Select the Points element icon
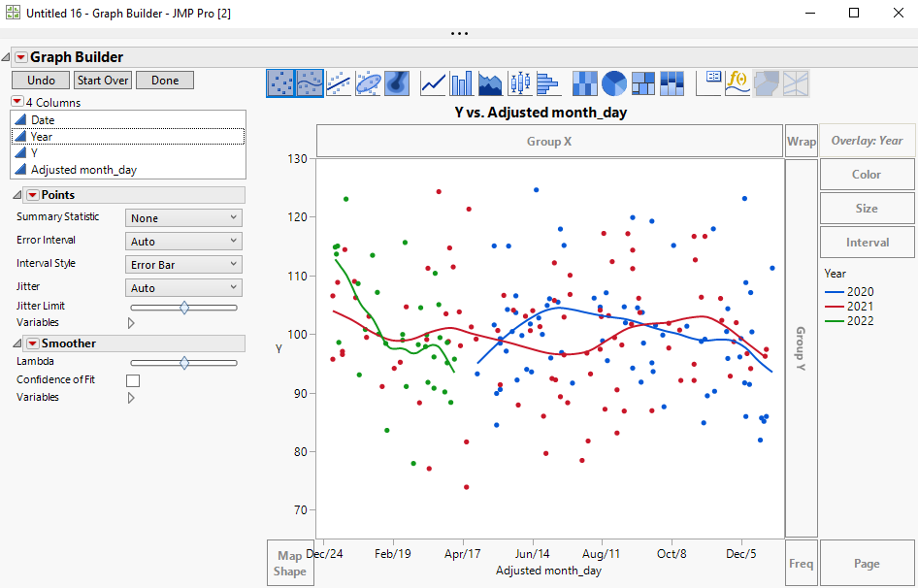This screenshot has height=588, width=918. point(280,83)
